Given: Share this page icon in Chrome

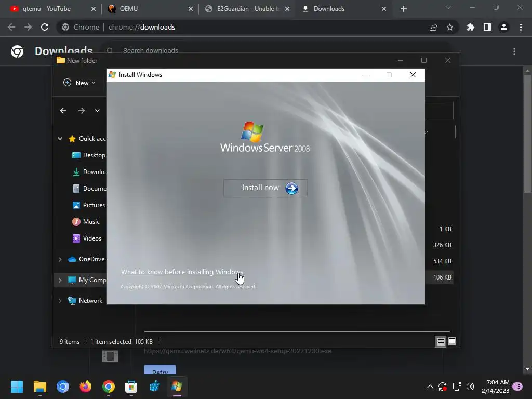Looking at the screenshot, I should pyautogui.click(x=433, y=27).
